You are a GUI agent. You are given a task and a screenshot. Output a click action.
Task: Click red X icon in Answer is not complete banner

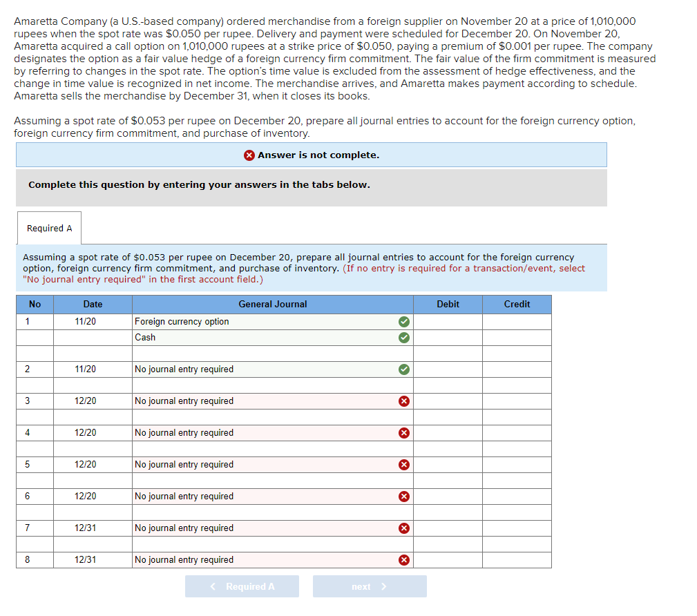[x=249, y=155]
